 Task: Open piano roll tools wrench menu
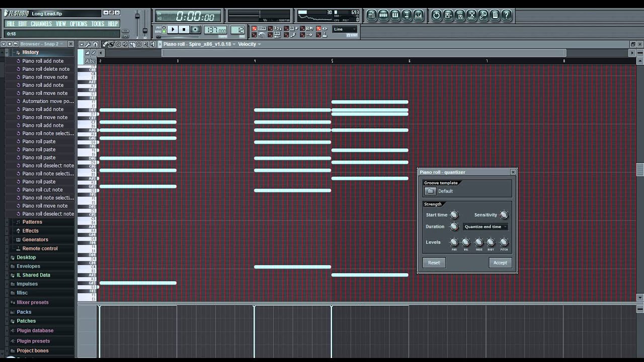click(x=88, y=44)
